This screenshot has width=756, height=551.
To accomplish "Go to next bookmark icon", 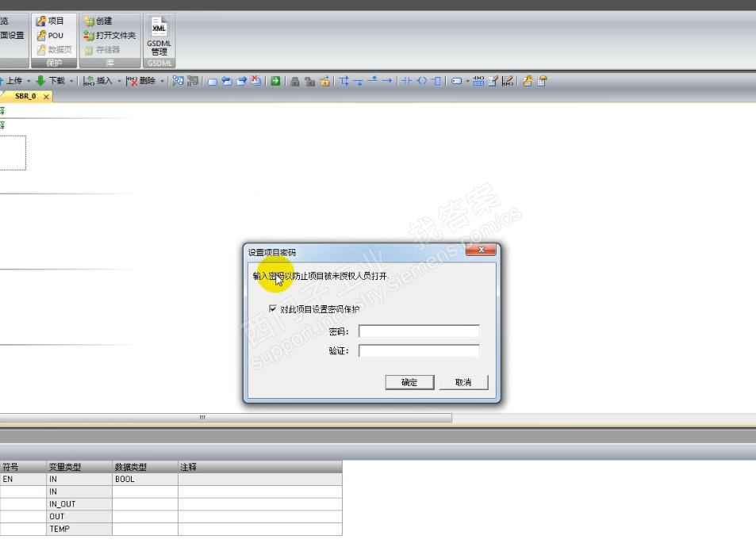I will (x=241, y=82).
